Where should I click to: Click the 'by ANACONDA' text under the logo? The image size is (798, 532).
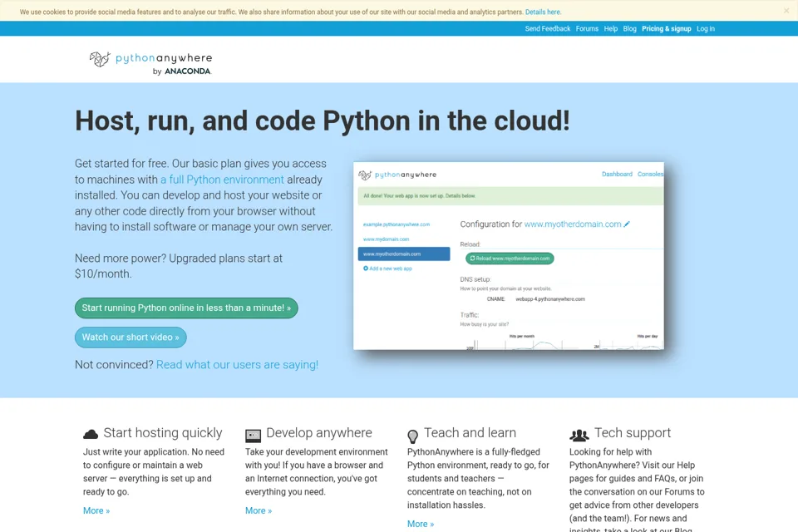click(x=182, y=71)
